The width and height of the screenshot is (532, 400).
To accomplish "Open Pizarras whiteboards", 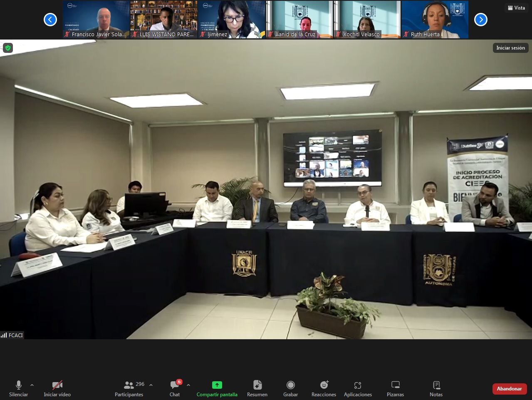I will coord(395,388).
